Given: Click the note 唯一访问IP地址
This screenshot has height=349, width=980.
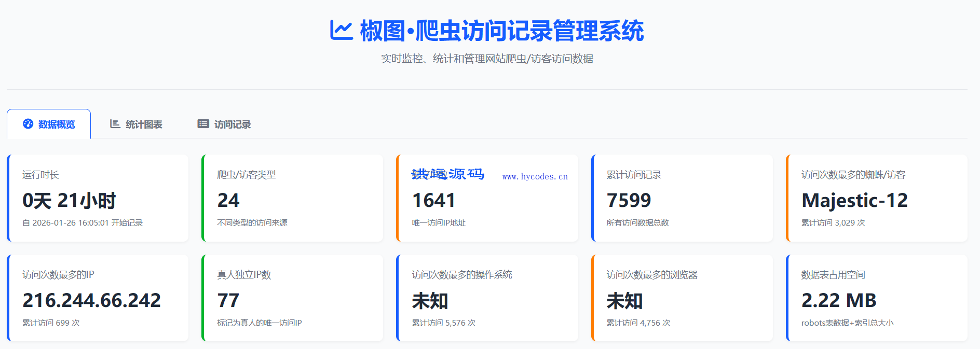Looking at the screenshot, I should pos(439,222).
